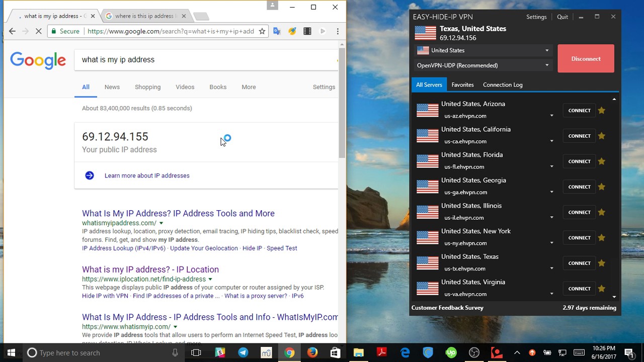Toggle favorite star for California server

(x=602, y=136)
